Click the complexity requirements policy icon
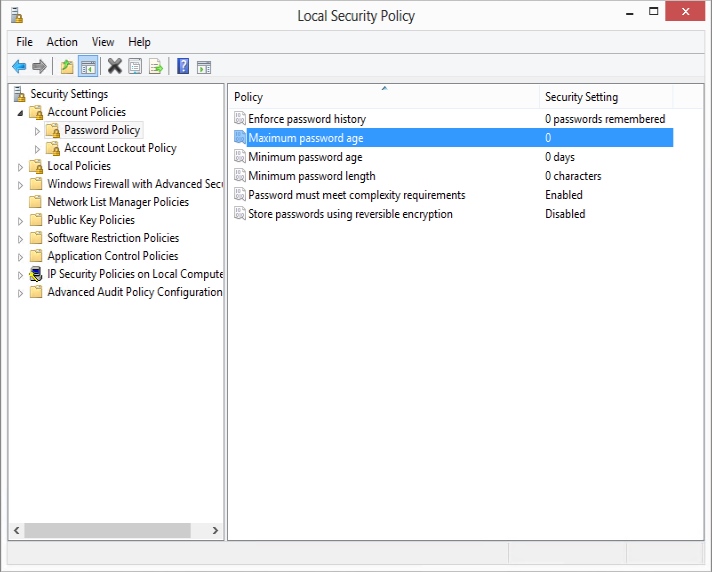This screenshot has height=572, width=712. (240, 195)
